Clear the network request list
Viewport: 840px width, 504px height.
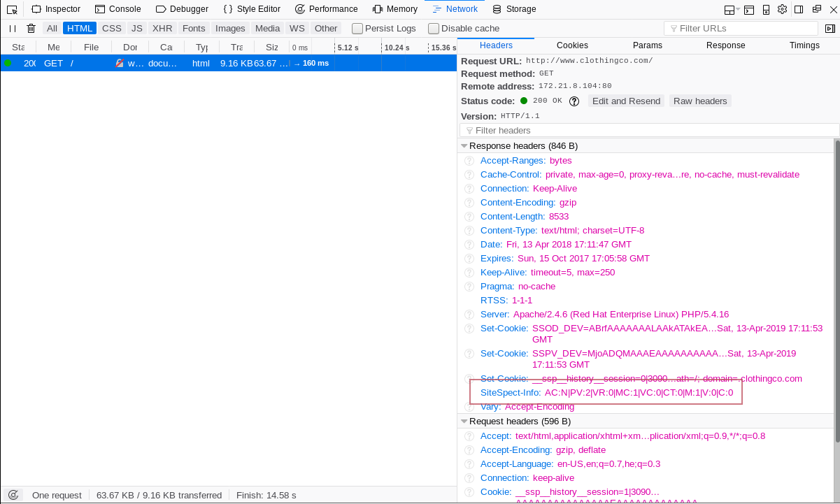click(30, 29)
